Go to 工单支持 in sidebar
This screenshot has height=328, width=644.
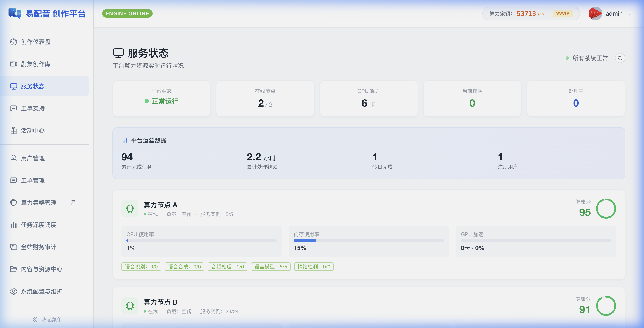point(33,108)
